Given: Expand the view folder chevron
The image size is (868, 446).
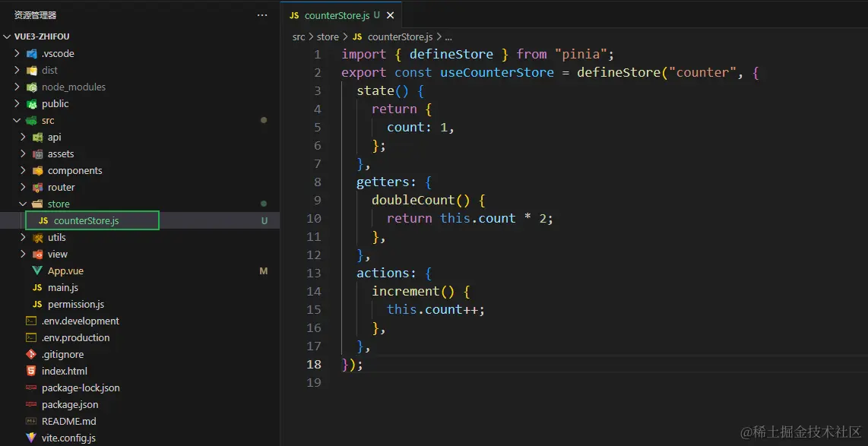Looking at the screenshot, I should 23,254.
